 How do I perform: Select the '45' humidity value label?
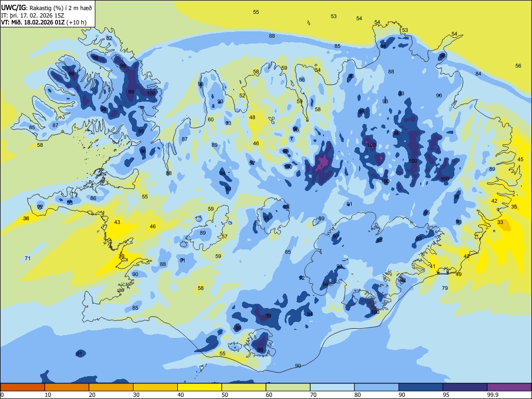[520, 160]
